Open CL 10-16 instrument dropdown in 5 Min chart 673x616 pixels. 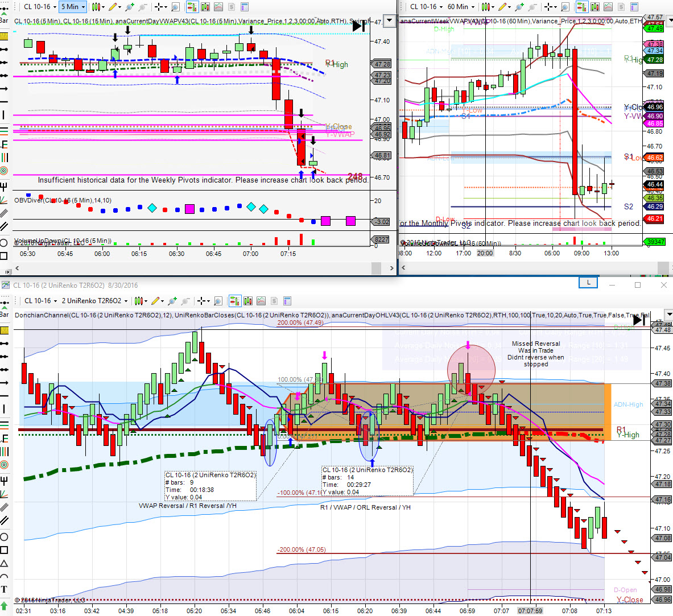pyautogui.click(x=40, y=7)
